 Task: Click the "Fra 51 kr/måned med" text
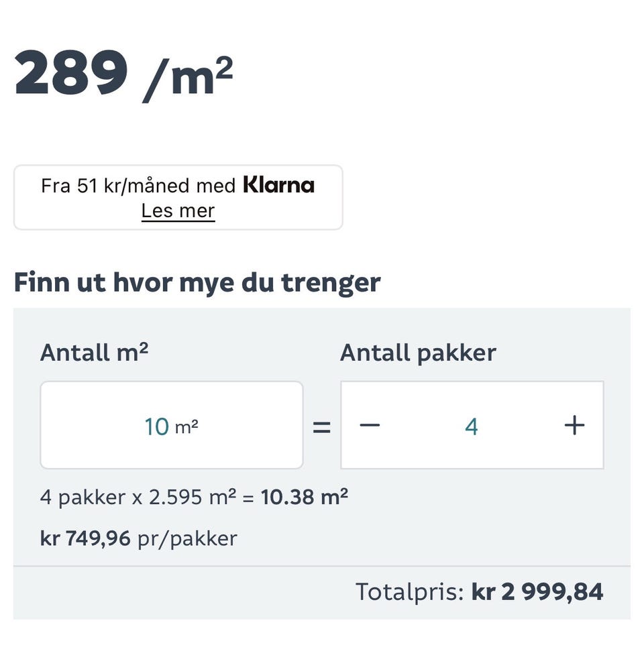(138, 186)
